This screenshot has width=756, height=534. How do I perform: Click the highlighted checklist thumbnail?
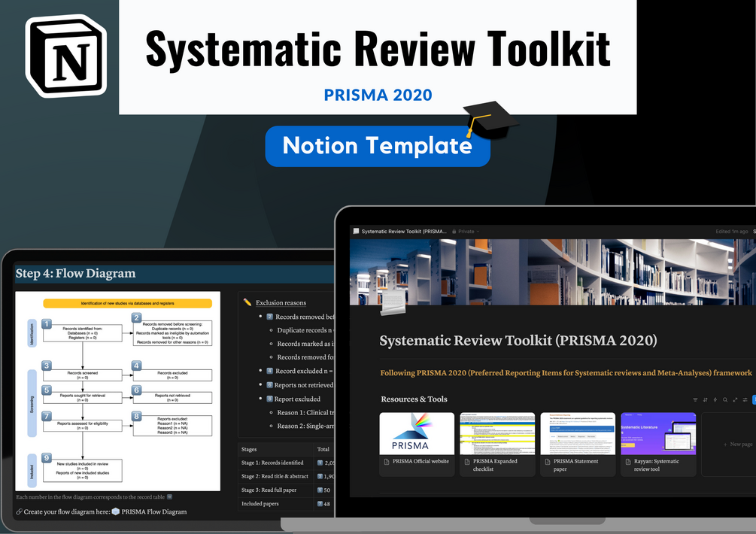pos(497,433)
